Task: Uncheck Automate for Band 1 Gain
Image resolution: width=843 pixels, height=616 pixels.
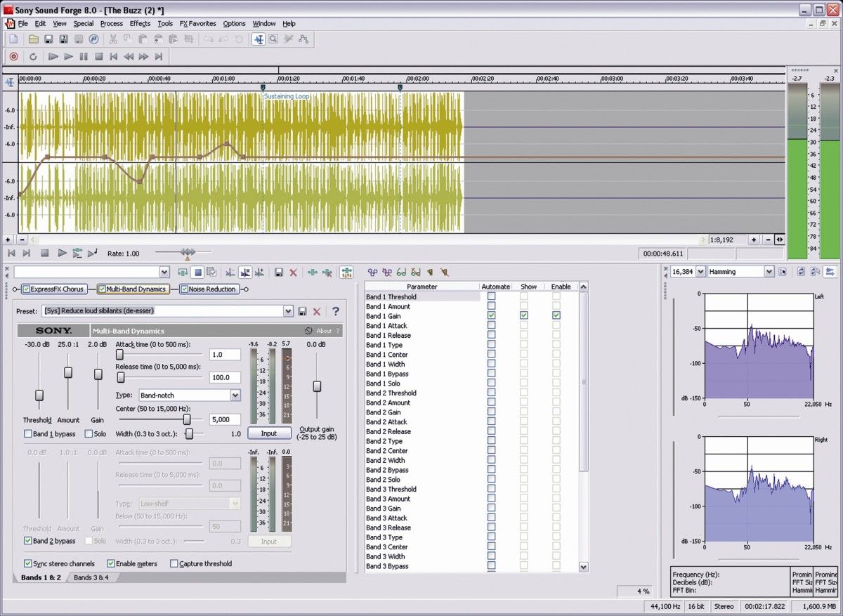Action: pos(491,316)
